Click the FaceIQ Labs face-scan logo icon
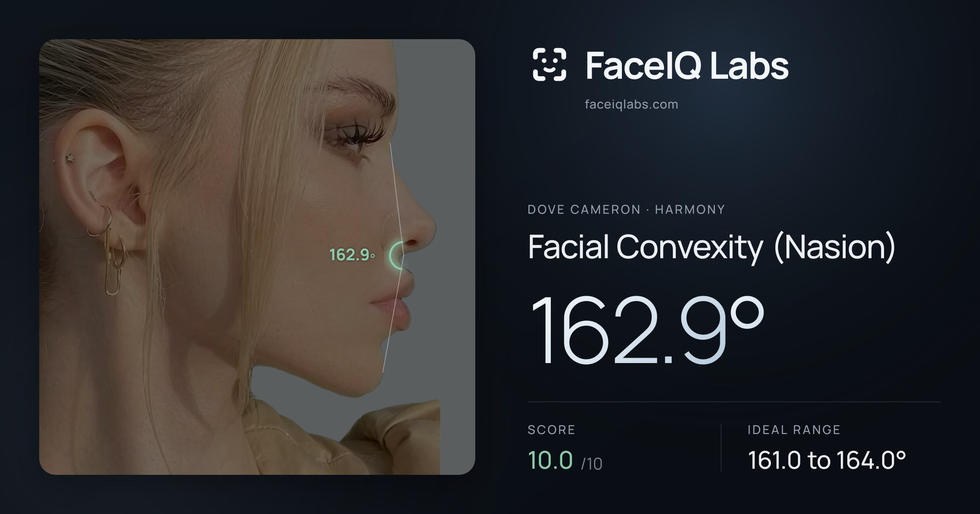This screenshot has width=980, height=514. point(549,64)
